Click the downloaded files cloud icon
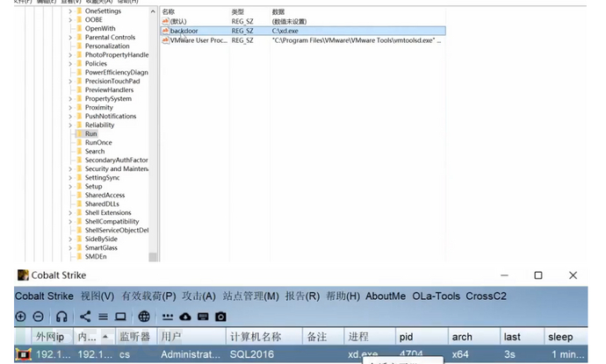This screenshot has height=364, width=606. coord(185,317)
